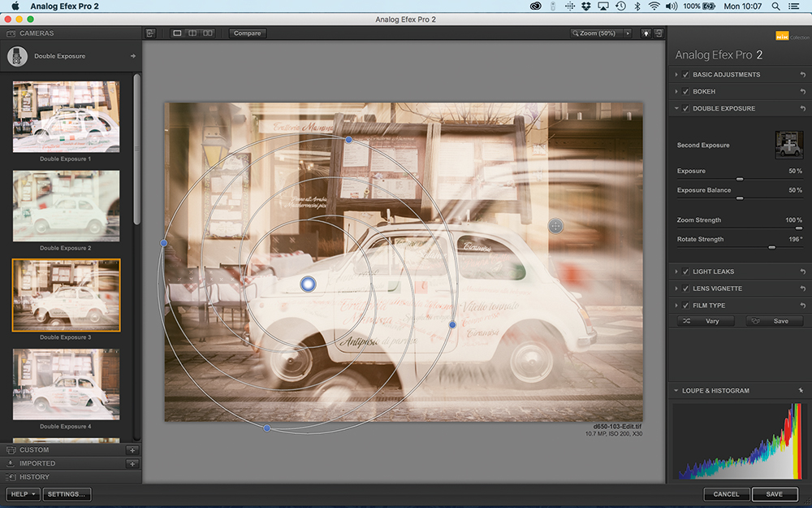Open Creative Cloud icon in menu bar
This screenshot has width=812, height=508.
[x=536, y=7]
